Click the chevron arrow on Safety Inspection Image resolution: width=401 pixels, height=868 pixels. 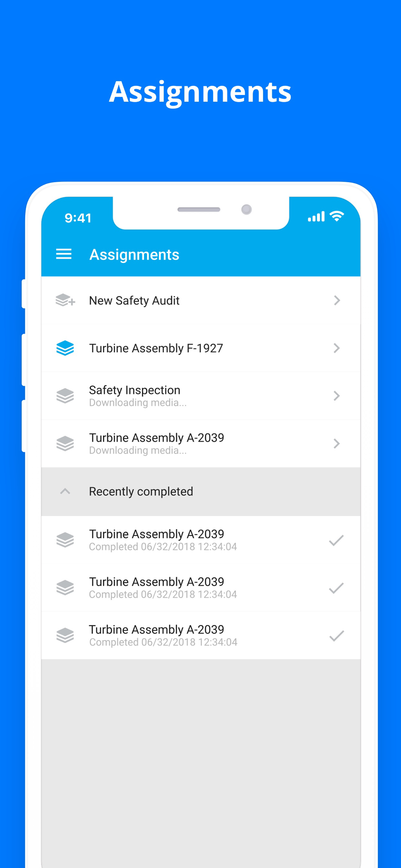pyautogui.click(x=337, y=396)
